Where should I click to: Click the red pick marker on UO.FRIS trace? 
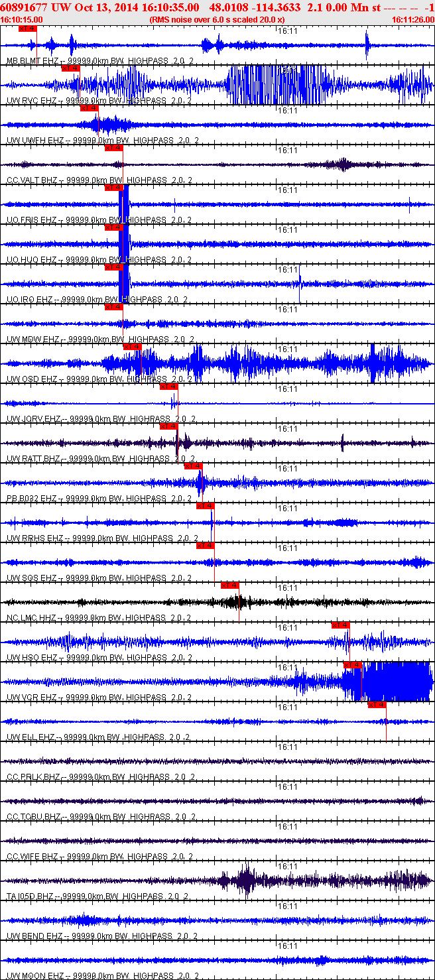(114, 188)
